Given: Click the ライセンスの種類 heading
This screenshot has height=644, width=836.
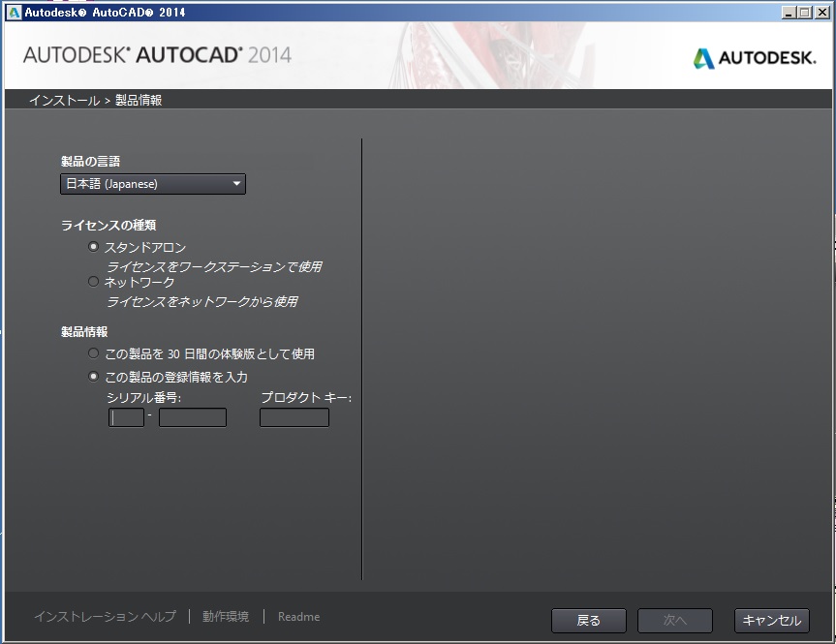Looking at the screenshot, I should pyautogui.click(x=108, y=225).
